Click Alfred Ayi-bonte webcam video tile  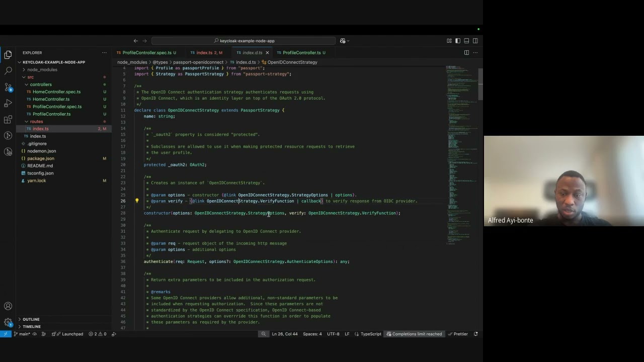click(x=564, y=181)
